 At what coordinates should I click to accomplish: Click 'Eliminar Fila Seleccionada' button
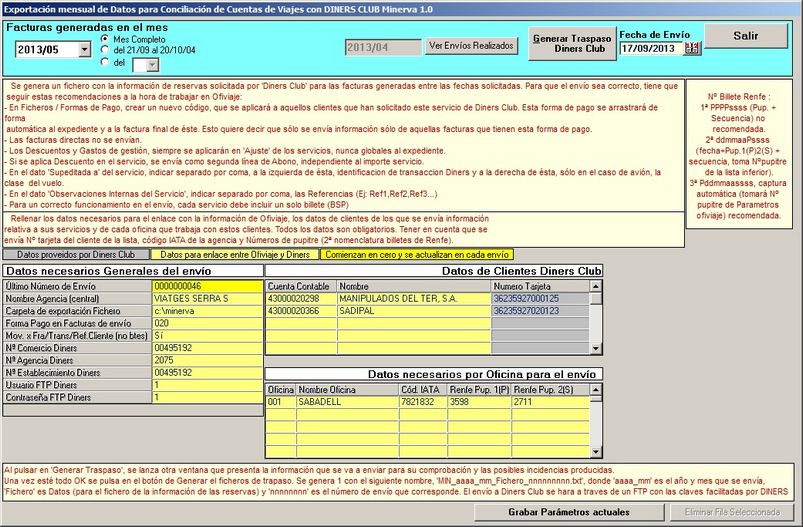[732, 512]
